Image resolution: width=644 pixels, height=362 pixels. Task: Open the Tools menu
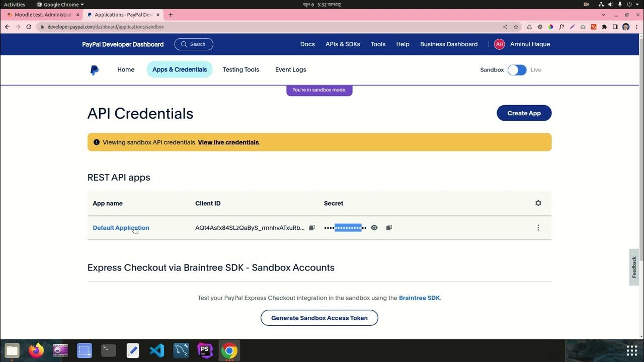[x=378, y=44]
